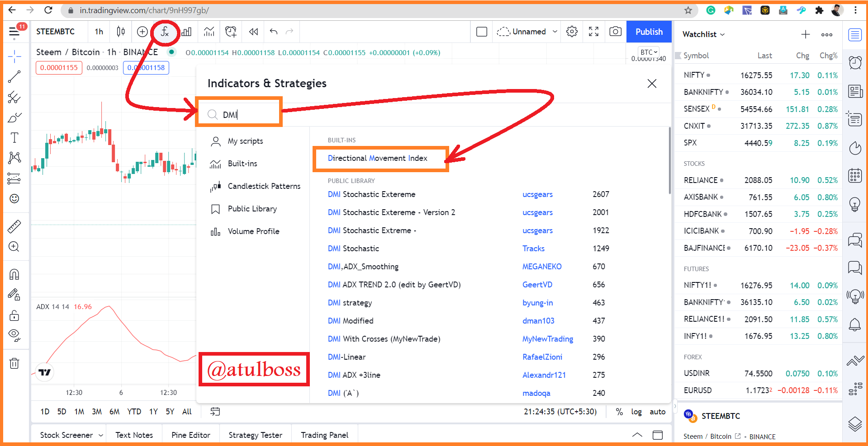The height and width of the screenshot is (446, 868).
Task: Open the Ideas lightbulb in right sidebar
Action: [x=855, y=205]
